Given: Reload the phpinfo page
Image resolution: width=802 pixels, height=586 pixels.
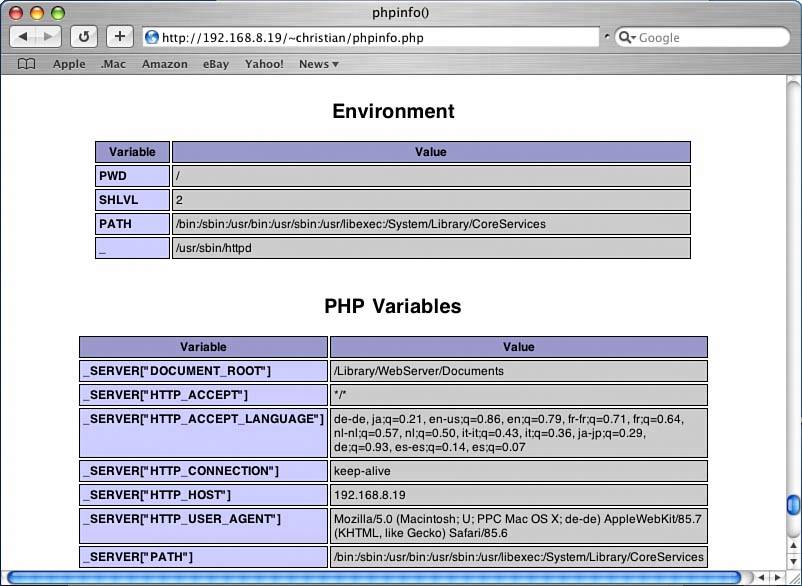Looking at the screenshot, I should pyautogui.click(x=84, y=37).
